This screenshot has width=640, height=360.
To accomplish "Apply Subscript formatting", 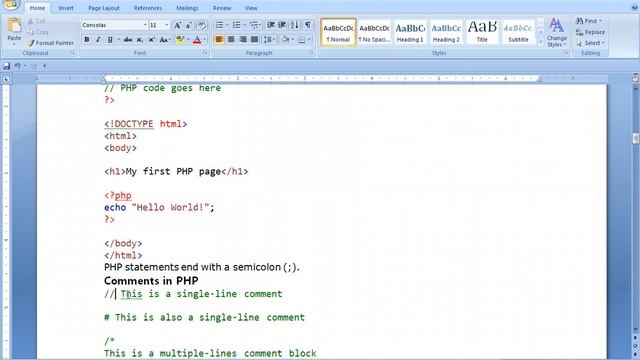I will coord(140,40).
